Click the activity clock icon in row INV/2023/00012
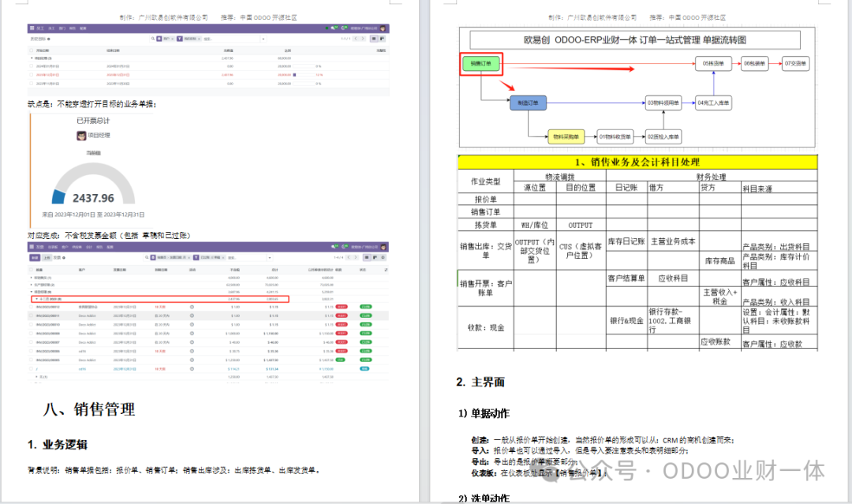This screenshot has height=504, width=852. tap(192, 307)
